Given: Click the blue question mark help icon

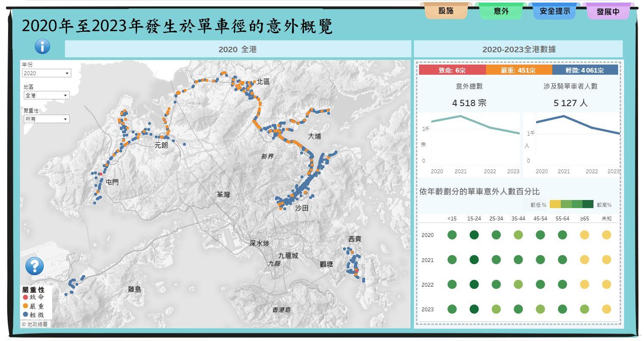Looking at the screenshot, I should pyautogui.click(x=34, y=266).
